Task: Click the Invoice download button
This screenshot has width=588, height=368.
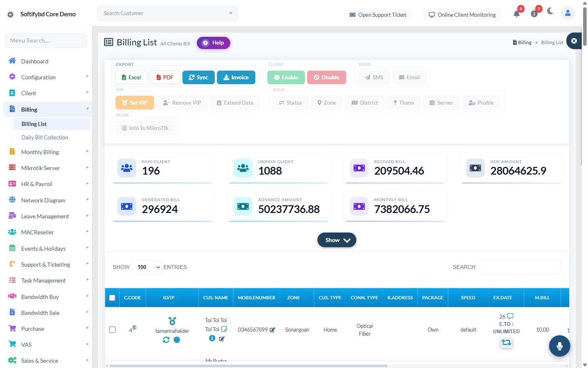Action: click(x=236, y=77)
